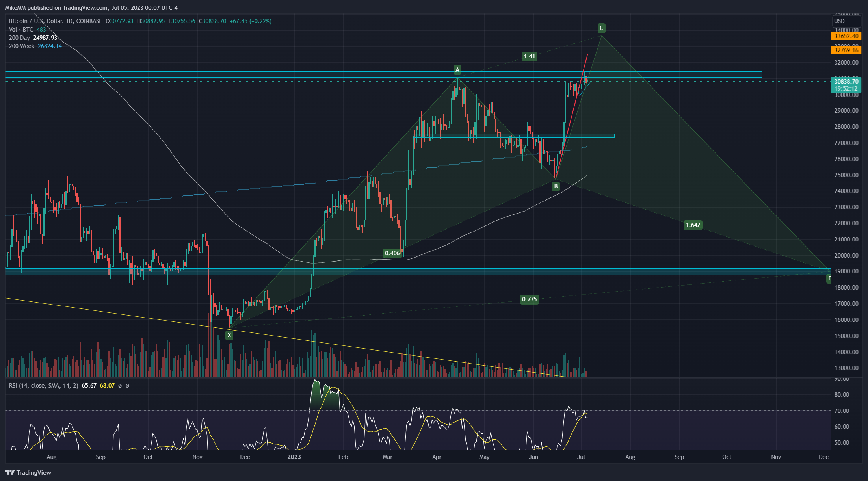Click the 200 Week indicator label
Viewport: 868px width, 481px height.
click(x=22, y=46)
